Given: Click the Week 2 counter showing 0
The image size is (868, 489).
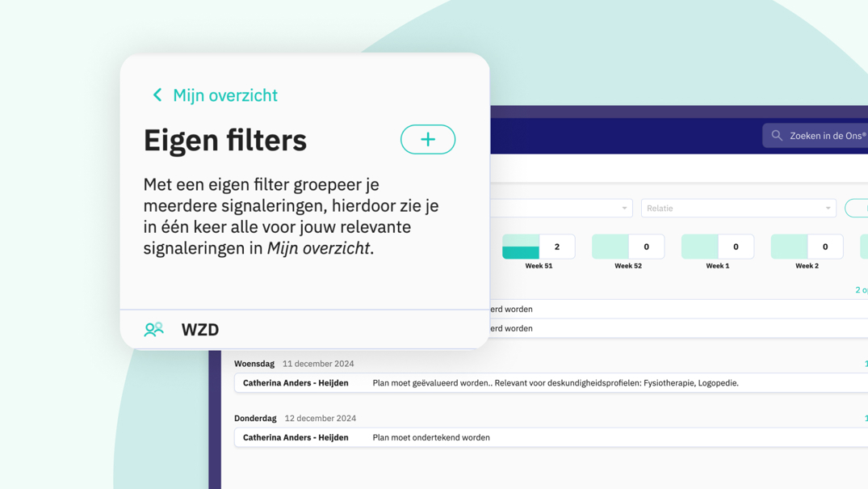Looking at the screenshot, I should click(x=807, y=246).
